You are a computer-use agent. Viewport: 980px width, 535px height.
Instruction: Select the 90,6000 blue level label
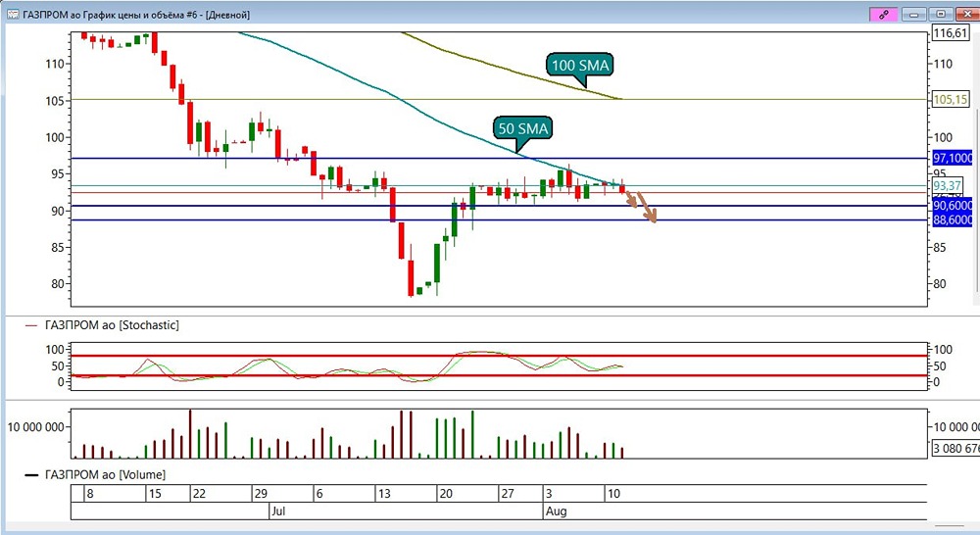(x=953, y=206)
